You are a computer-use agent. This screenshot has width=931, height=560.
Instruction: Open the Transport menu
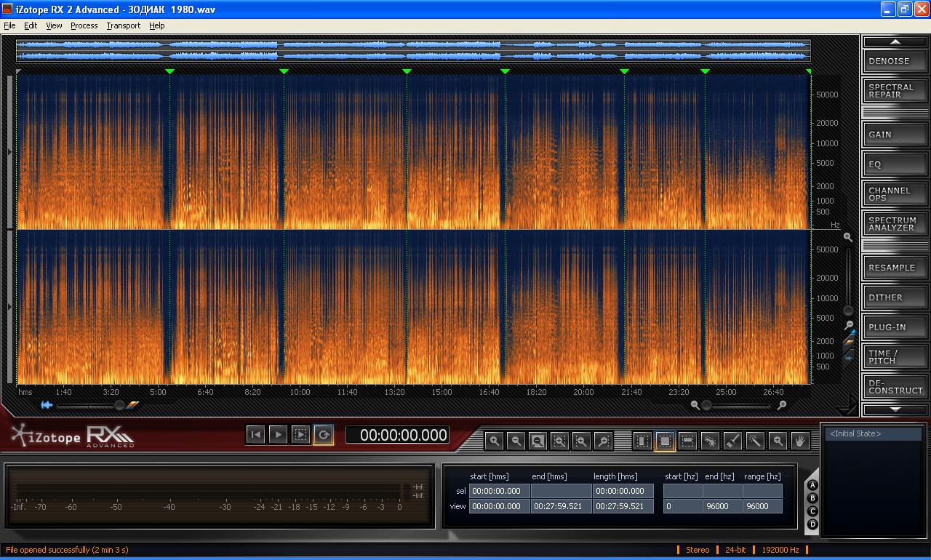click(x=124, y=25)
